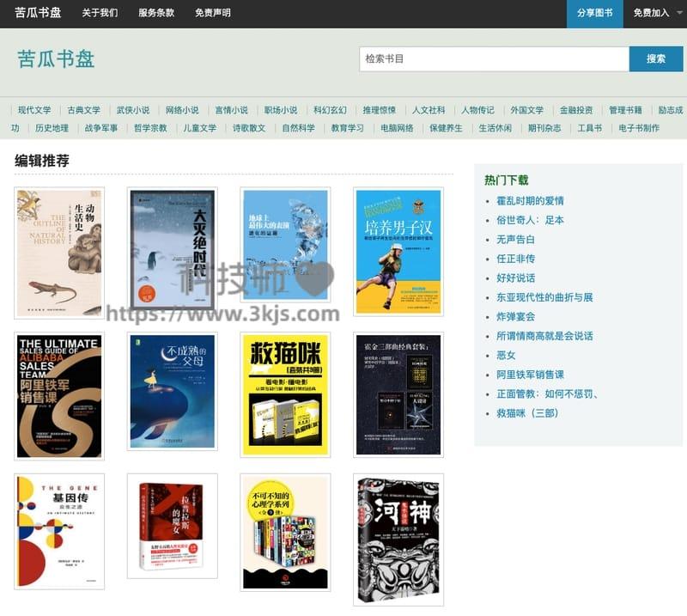The width and height of the screenshot is (687, 616).
Task: Select the 教育学习 category
Action: coord(348,128)
